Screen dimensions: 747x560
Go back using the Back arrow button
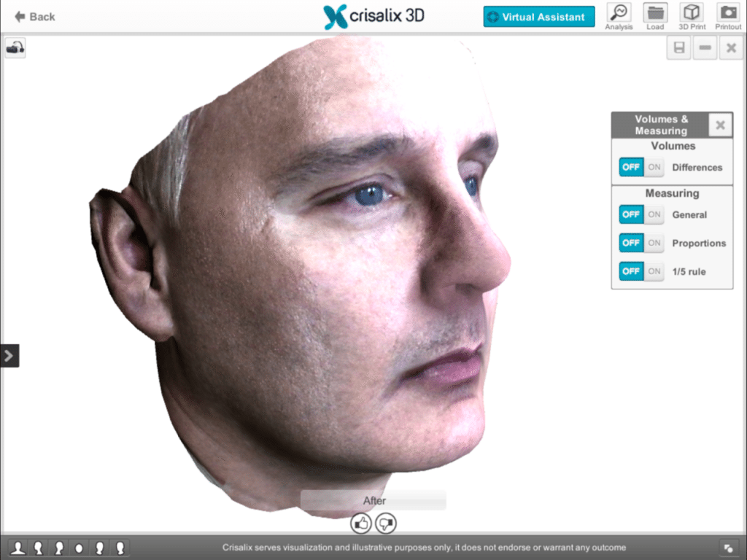[x=35, y=17]
